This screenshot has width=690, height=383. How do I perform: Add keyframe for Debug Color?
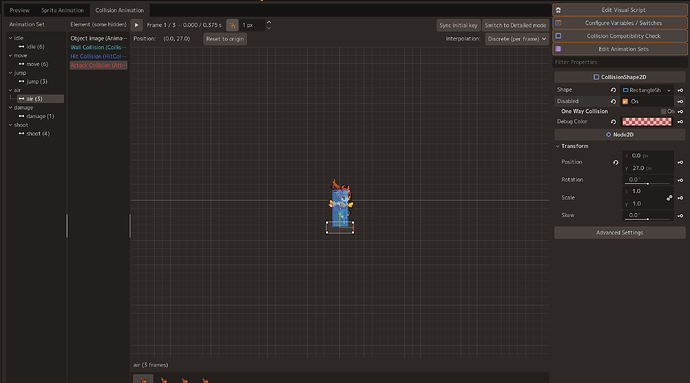(680, 122)
